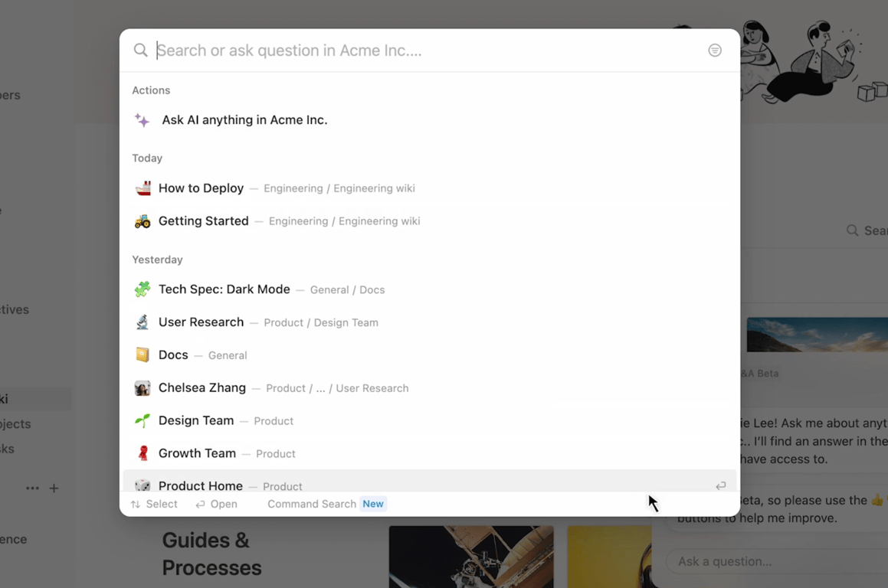Click the yellow notebook Docs icon
This screenshot has height=588, width=888.
click(143, 354)
